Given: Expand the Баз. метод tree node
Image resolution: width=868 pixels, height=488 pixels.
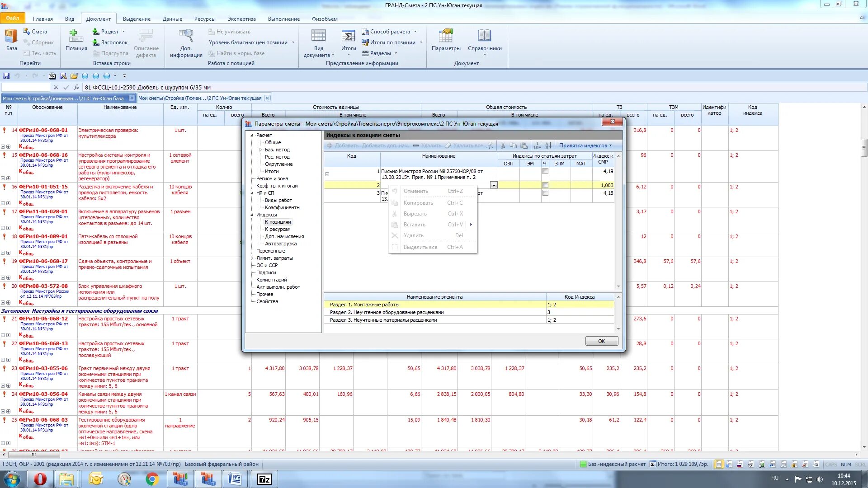Looking at the screenshot, I should (x=260, y=150).
